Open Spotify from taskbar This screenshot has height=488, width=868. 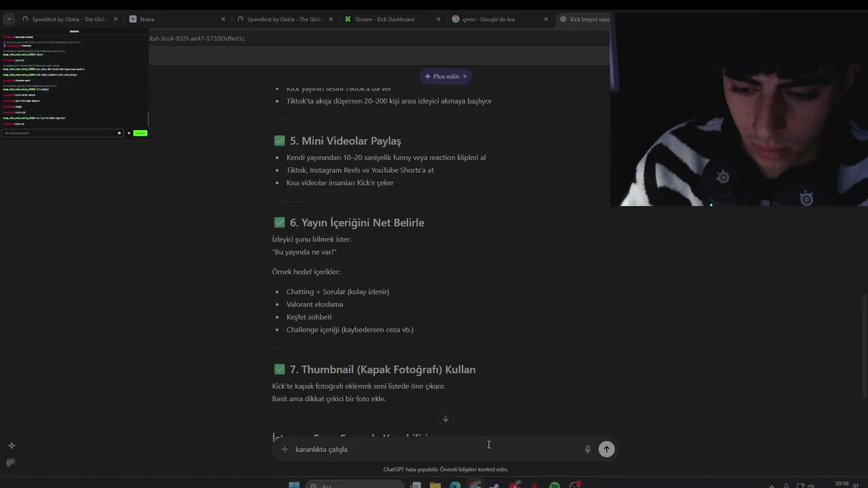point(555,485)
